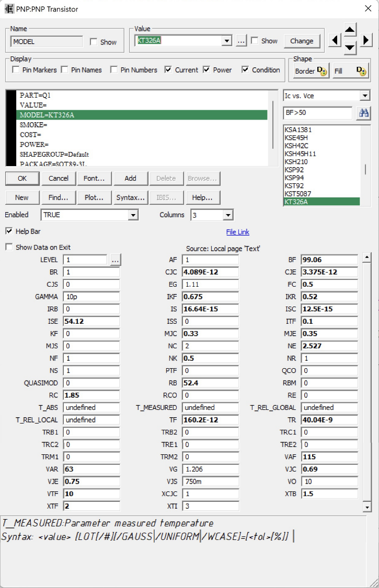Click the PNP Transistor title bar icon
The height and width of the screenshot is (588, 379).
(x=9, y=9)
